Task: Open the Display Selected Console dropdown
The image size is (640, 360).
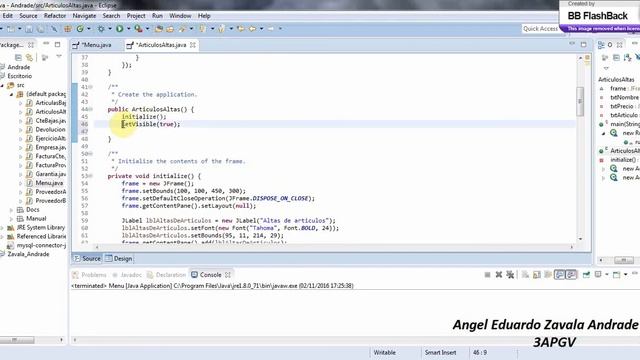Action: 607,274
